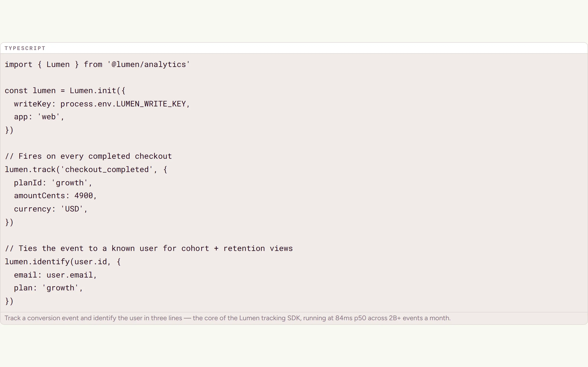Select the '@lumen/analytics' package string
Screen dimensions: 588x367
click(148, 64)
